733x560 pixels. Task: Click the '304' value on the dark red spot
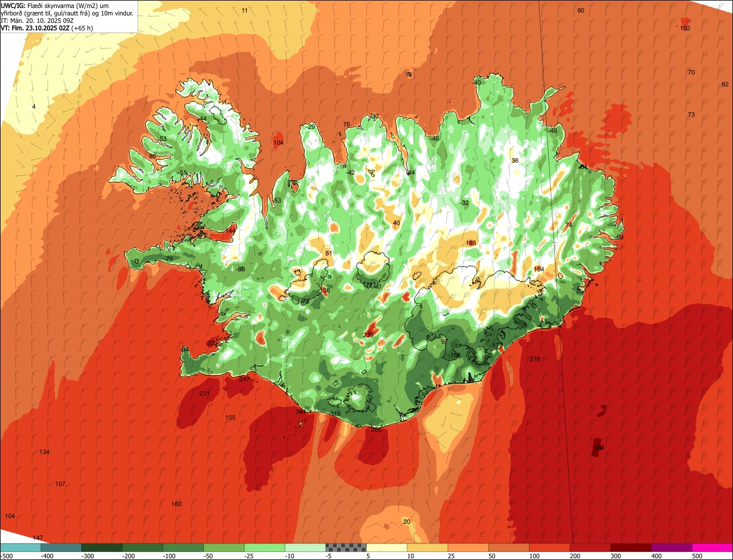(x=598, y=448)
